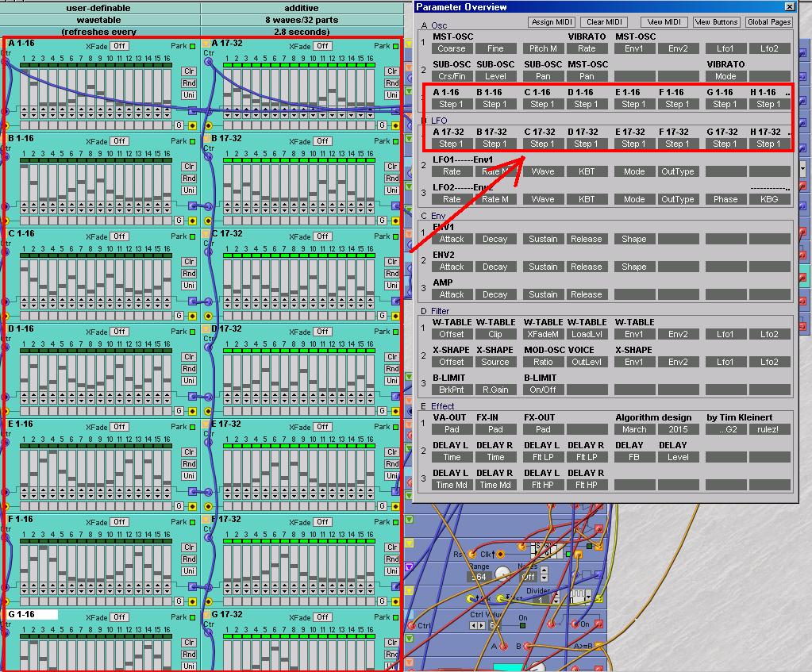Toggle Park indicator on A 1-16 module
The width and height of the screenshot is (812, 672).
pos(193,46)
